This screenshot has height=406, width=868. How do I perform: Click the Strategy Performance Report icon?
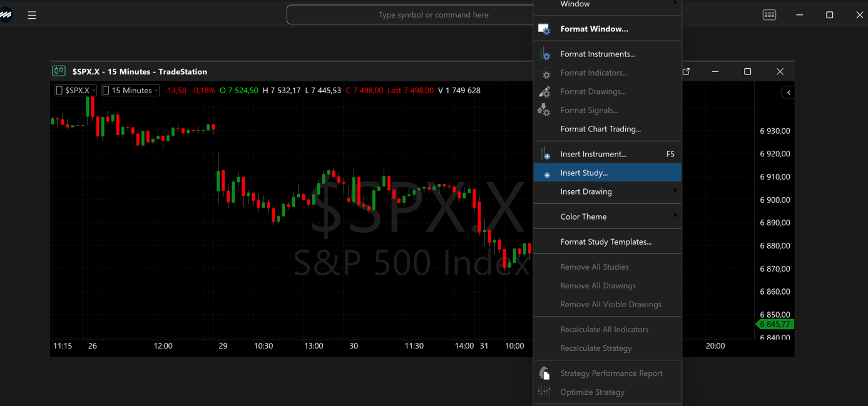pyautogui.click(x=544, y=373)
